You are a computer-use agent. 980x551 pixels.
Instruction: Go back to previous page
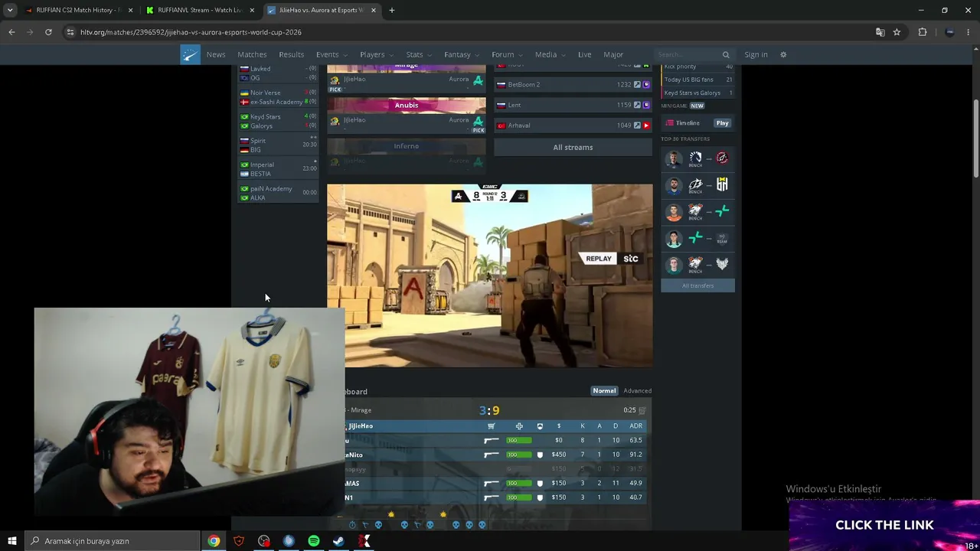[x=11, y=32]
